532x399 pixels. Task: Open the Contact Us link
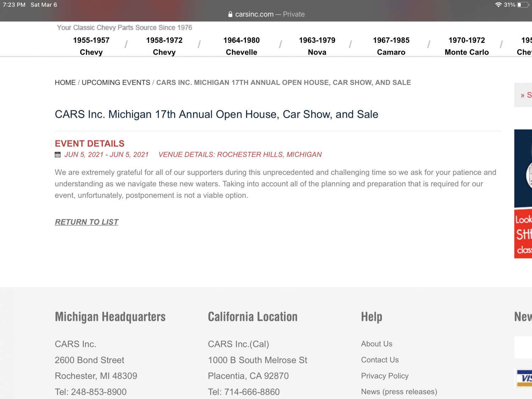pos(380,360)
